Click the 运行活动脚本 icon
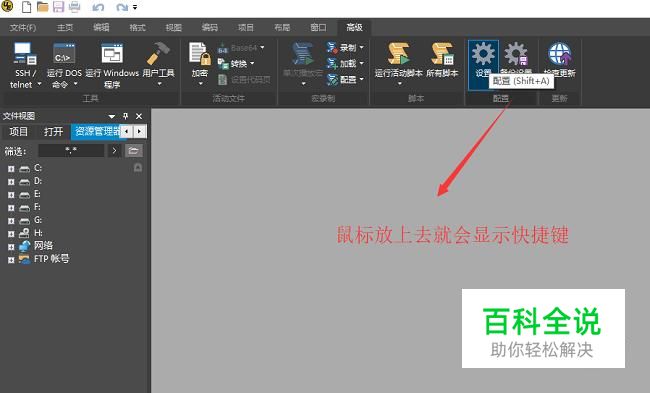Image resolution: width=650 pixels, height=393 pixels. pyautogui.click(x=398, y=54)
